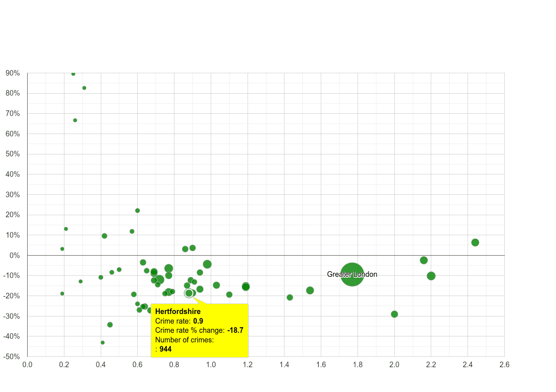Click the bubble at rate 2.0, -29%
This screenshot has width=556, height=392.
click(394, 314)
